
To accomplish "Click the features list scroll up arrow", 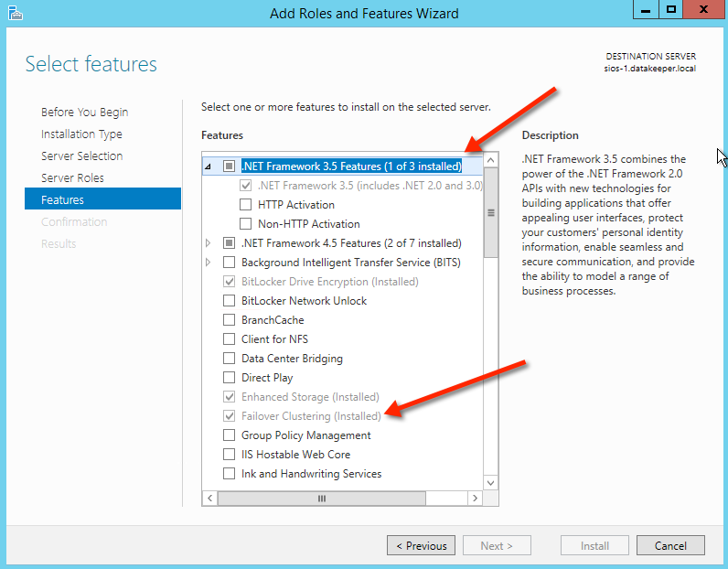I will click(x=490, y=160).
